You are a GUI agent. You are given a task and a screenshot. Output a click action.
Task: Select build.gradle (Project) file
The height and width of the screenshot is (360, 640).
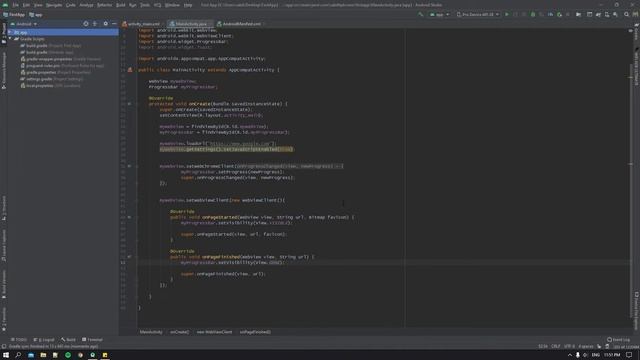click(x=51, y=46)
